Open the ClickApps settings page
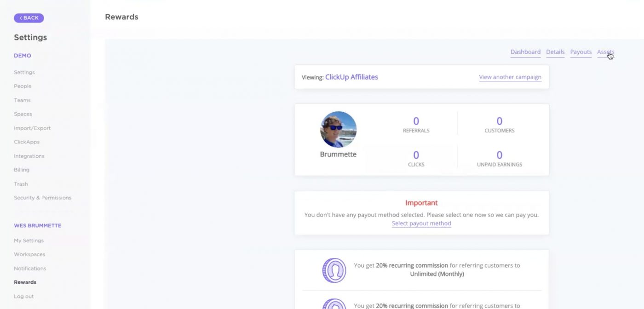Image resolution: width=644 pixels, height=309 pixels. (27, 142)
